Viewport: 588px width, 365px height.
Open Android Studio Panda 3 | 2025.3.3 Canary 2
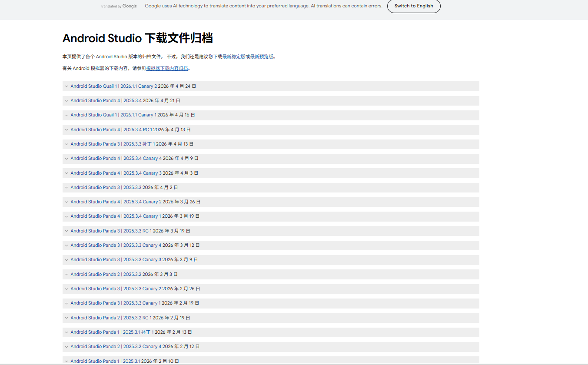point(116,289)
